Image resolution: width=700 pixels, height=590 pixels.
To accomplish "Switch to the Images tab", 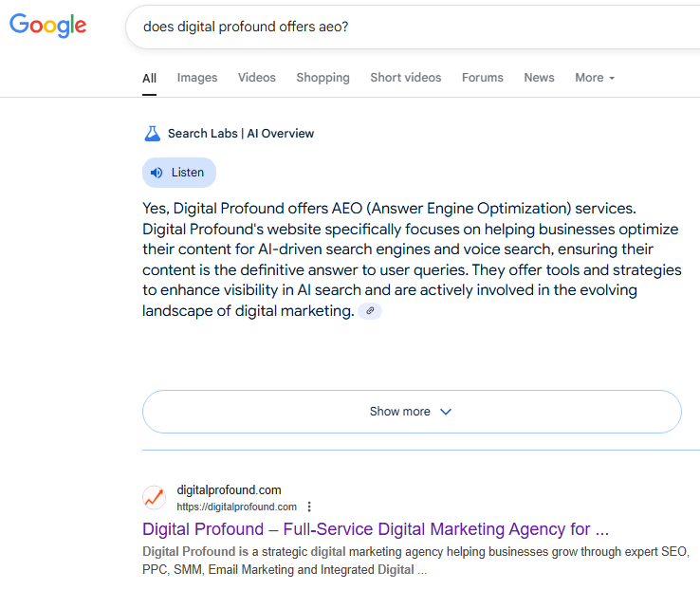I will [x=197, y=78].
